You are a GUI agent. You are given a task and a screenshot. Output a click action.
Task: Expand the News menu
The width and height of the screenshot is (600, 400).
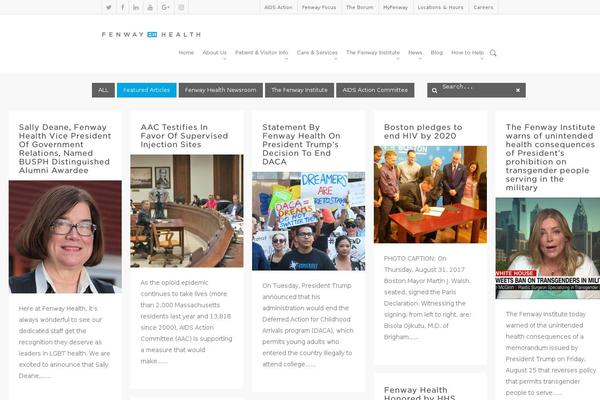point(415,52)
